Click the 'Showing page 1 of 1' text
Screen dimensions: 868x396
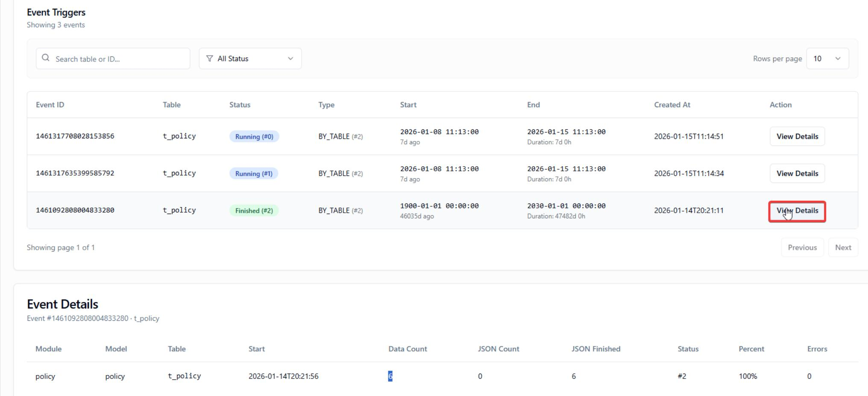click(61, 247)
